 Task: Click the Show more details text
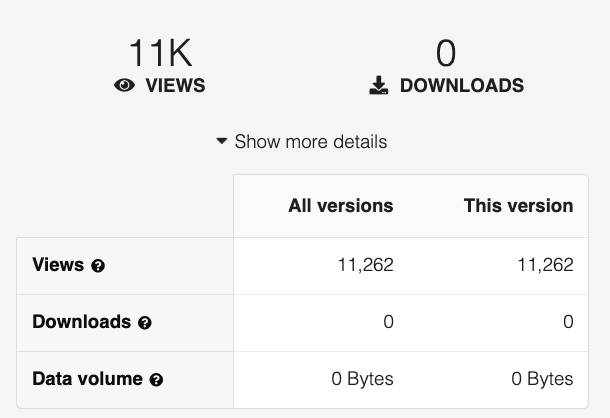tap(310, 142)
